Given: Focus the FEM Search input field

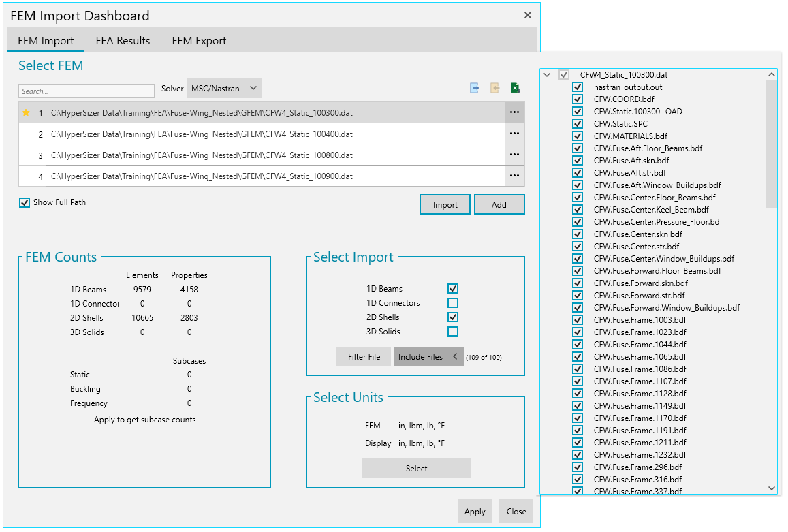Looking at the screenshot, I should click(x=86, y=91).
